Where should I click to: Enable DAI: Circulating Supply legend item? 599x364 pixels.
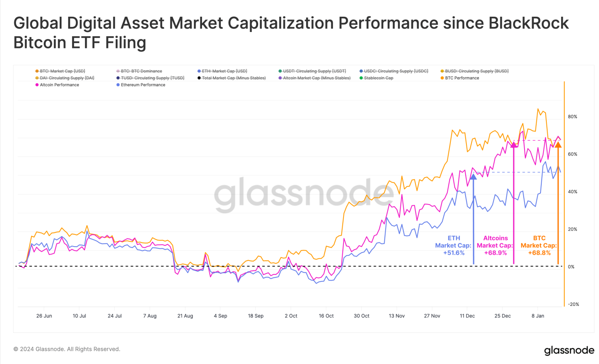[65, 78]
